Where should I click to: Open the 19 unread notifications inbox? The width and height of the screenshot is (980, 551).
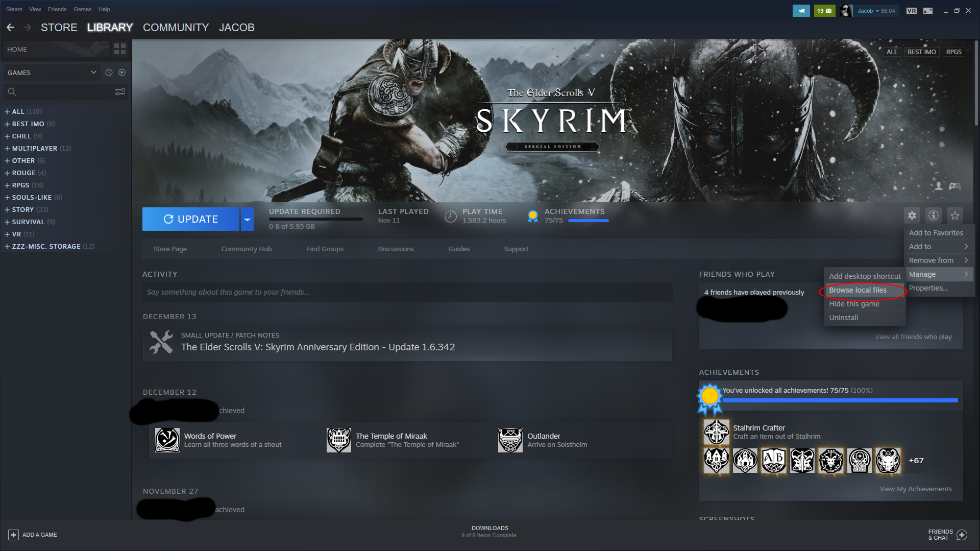click(x=824, y=11)
